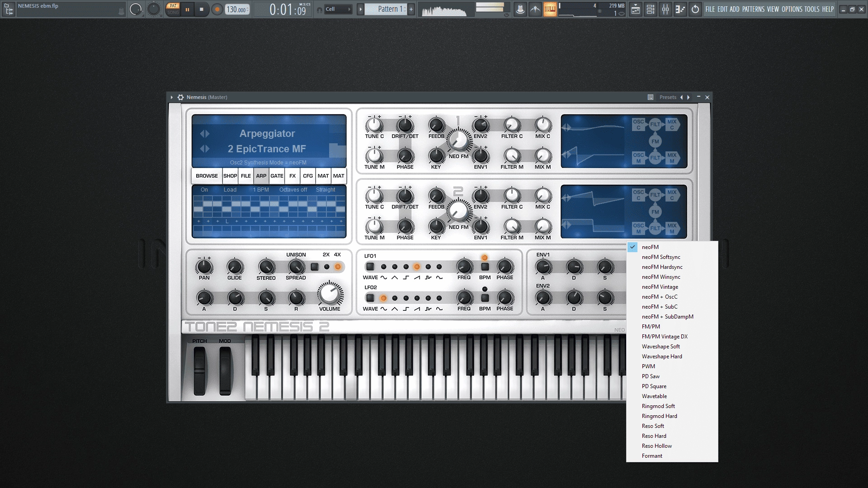Select the FX tab
The width and height of the screenshot is (868, 488).
click(292, 176)
